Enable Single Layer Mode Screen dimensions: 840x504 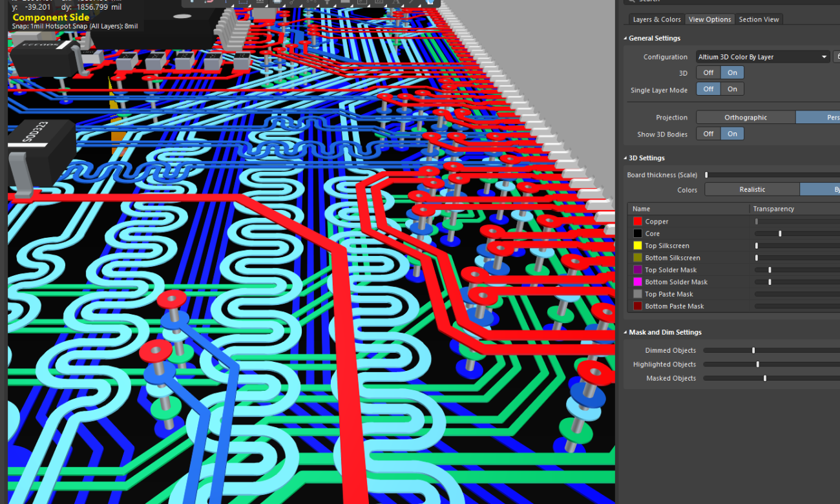[x=732, y=89]
